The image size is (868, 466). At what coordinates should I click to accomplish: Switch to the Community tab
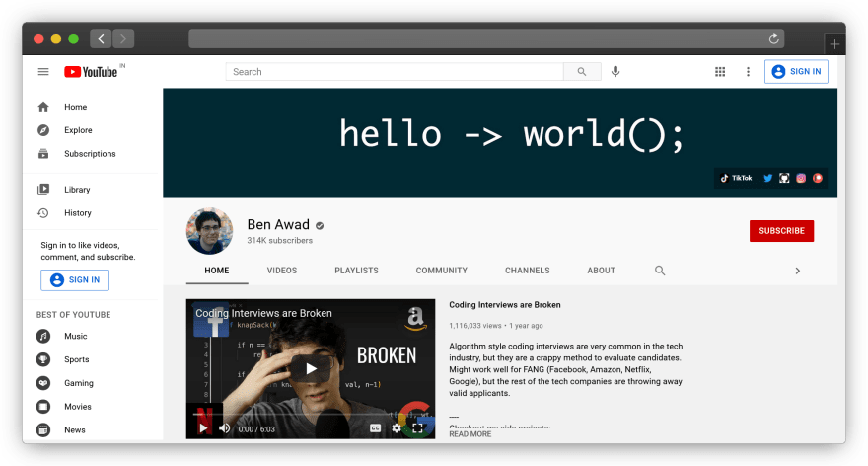point(442,271)
